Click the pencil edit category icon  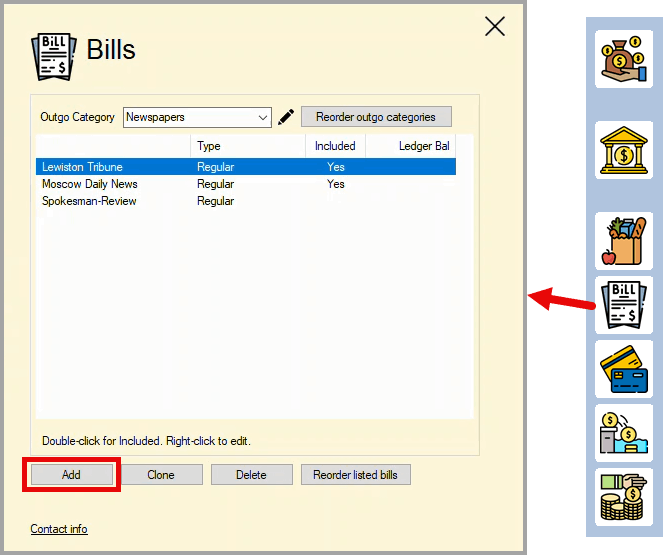(286, 117)
